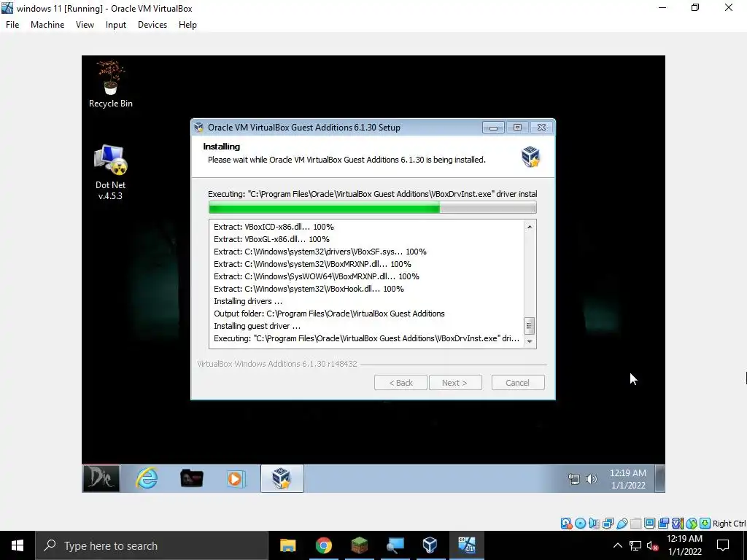Click install log scroll-up arrow
This screenshot has height=560, width=747.
[x=530, y=227]
